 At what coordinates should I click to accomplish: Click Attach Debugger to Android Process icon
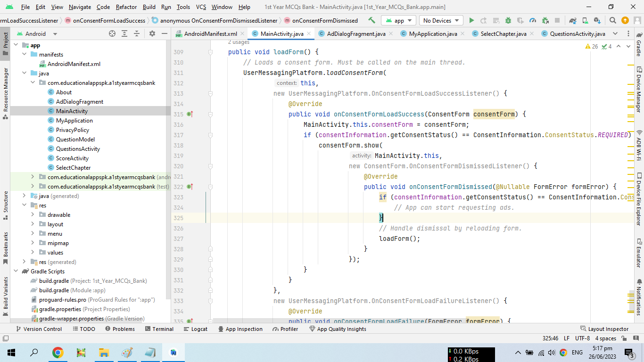(x=545, y=20)
